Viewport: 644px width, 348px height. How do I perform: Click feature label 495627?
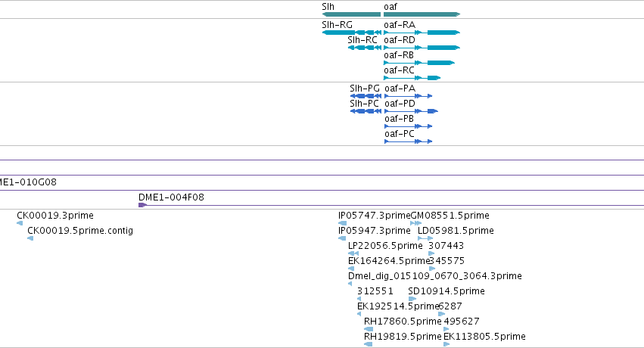coord(462,322)
